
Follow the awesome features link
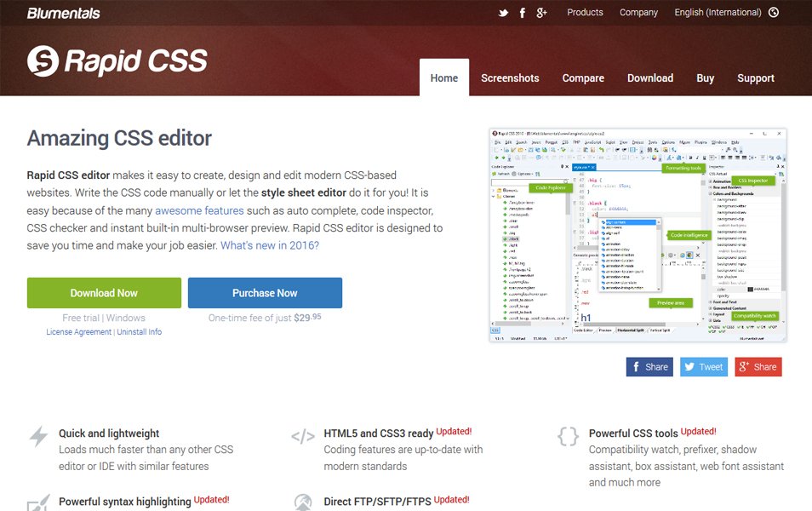199,210
